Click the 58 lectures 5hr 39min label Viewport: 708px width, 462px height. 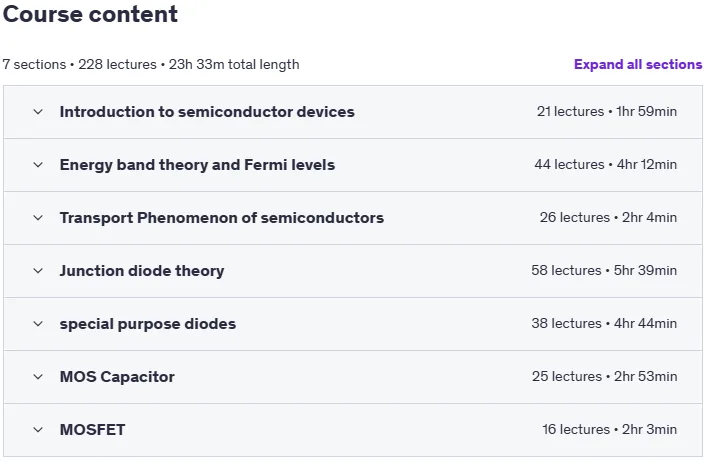coord(604,271)
